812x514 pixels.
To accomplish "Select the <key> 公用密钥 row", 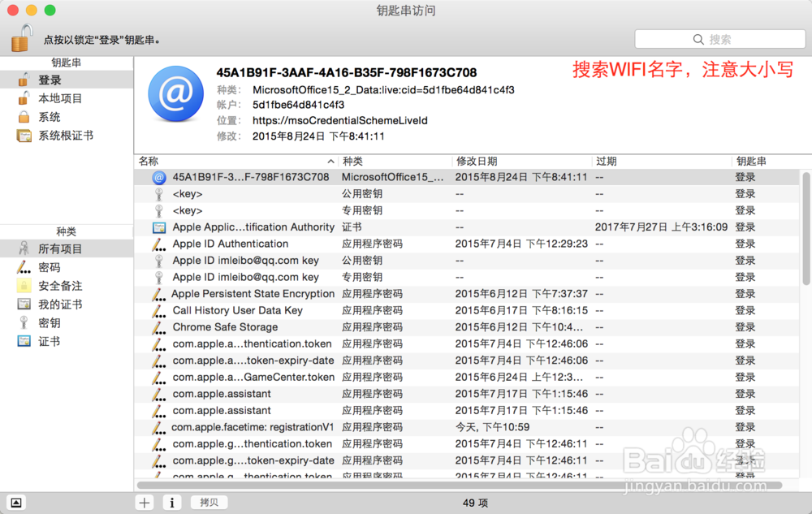I will point(467,194).
